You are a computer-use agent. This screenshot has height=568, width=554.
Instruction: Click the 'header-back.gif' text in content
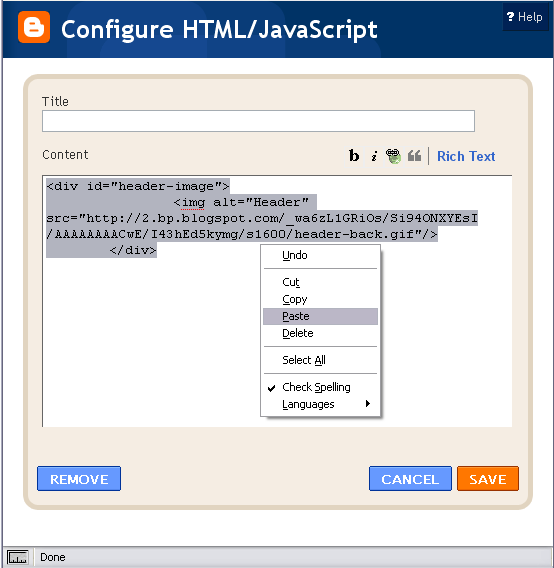click(354, 234)
